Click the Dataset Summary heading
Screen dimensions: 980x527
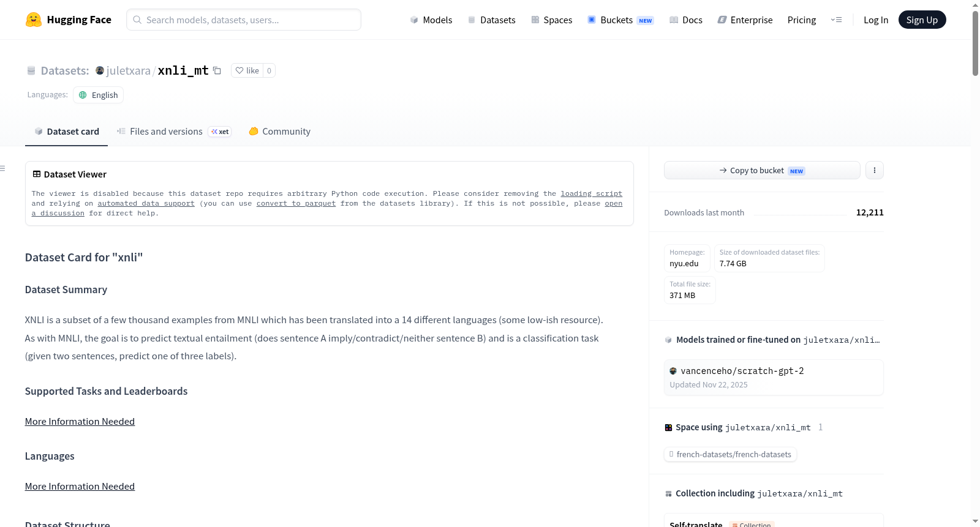coord(66,290)
